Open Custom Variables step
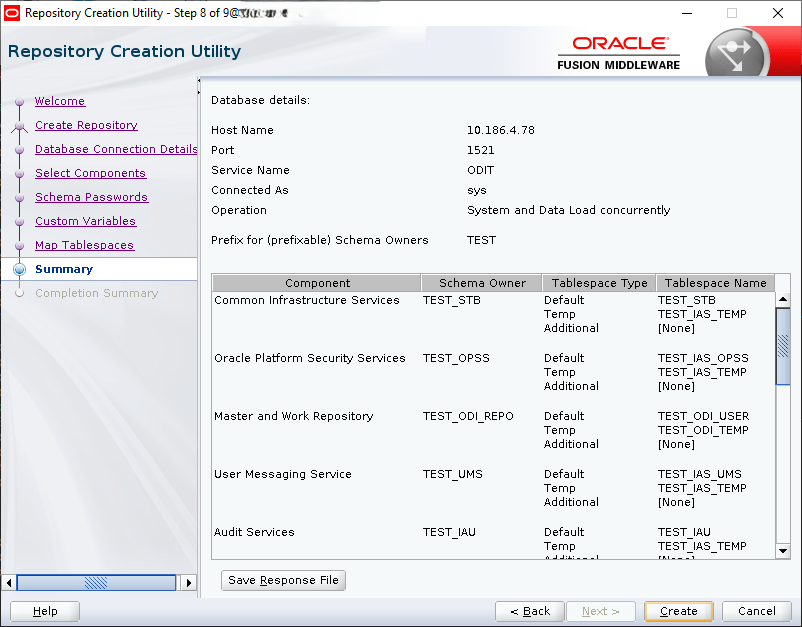 [85, 221]
